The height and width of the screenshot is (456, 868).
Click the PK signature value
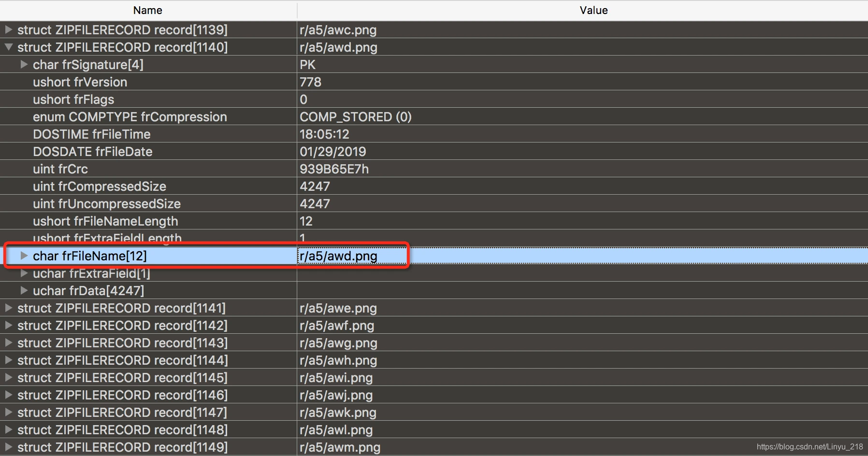(x=307, y=65)
